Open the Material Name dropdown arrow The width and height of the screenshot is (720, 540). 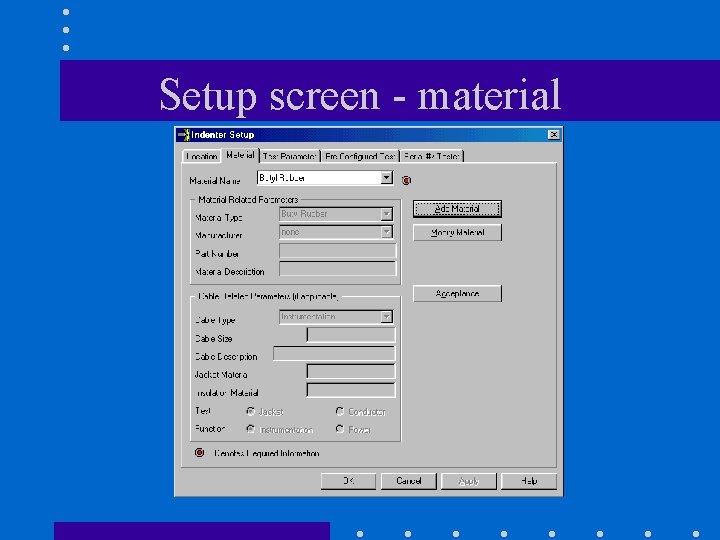coord(387,178)
